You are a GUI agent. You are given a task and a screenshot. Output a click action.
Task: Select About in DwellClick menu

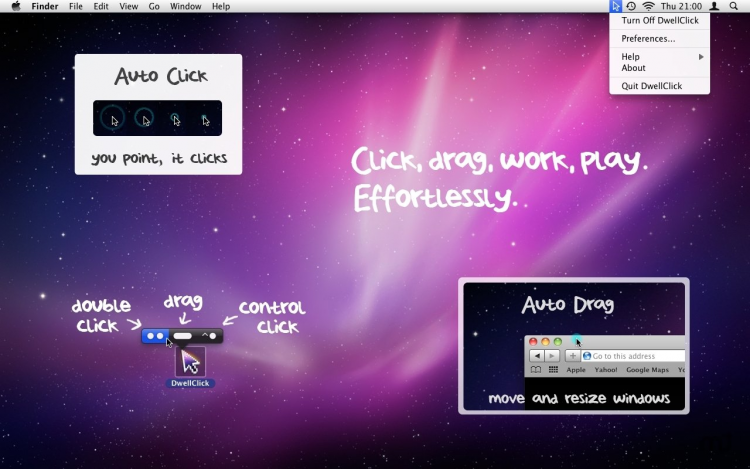pyautogui.click(x=660, y=68)
